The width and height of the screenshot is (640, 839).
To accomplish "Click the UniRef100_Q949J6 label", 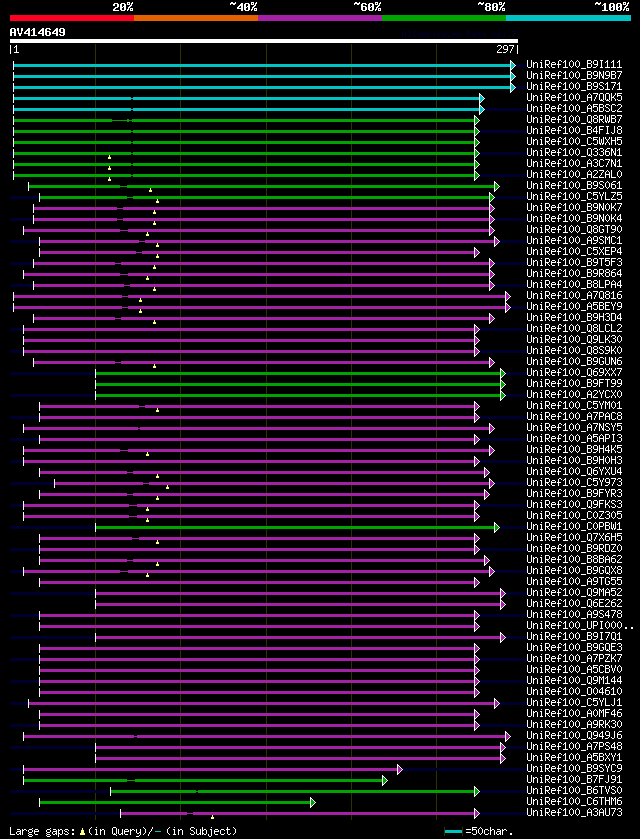I will tap(574, 736).
